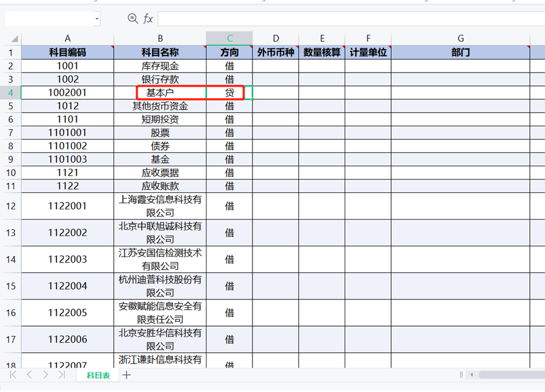The image size is (545, 392).
Task: Click the 数量核算 header cell
Action: 322,53
